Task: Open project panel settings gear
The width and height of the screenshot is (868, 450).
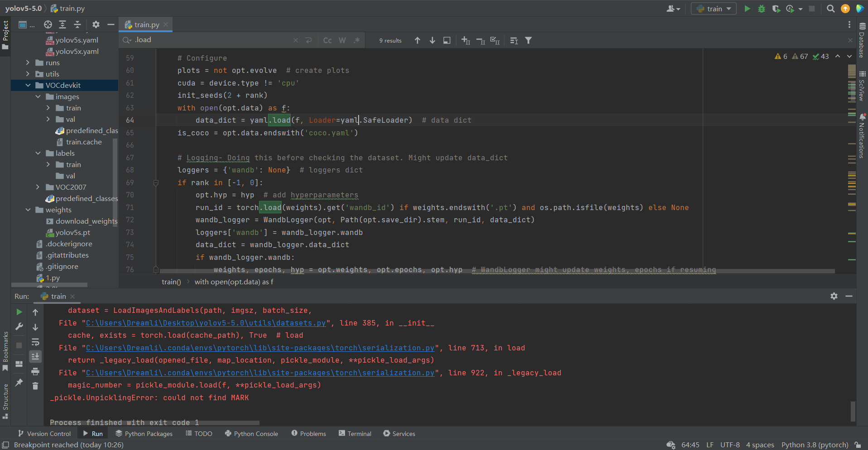Action: [96, 24]
